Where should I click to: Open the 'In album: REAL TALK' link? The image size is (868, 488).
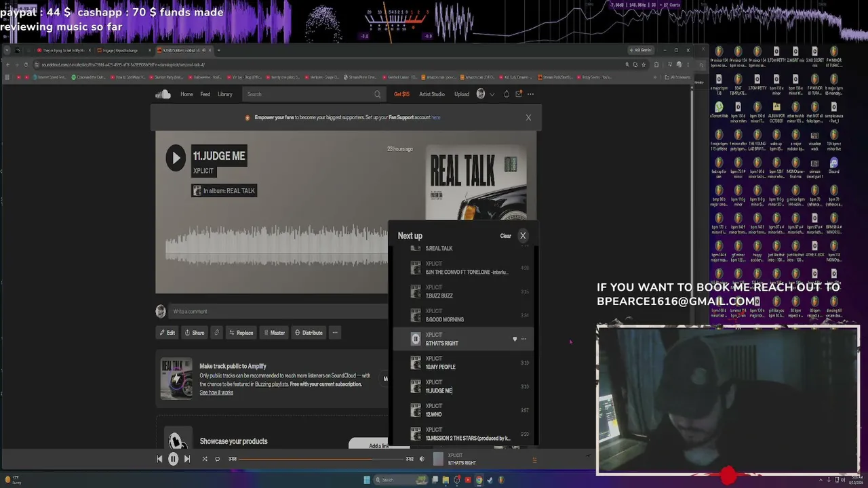click(224, 190)
